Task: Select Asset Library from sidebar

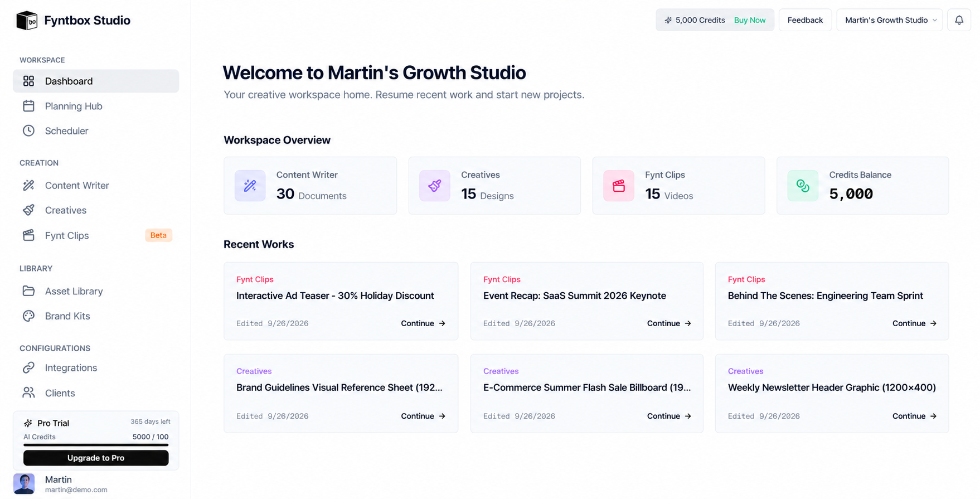Action: (96, 291)
